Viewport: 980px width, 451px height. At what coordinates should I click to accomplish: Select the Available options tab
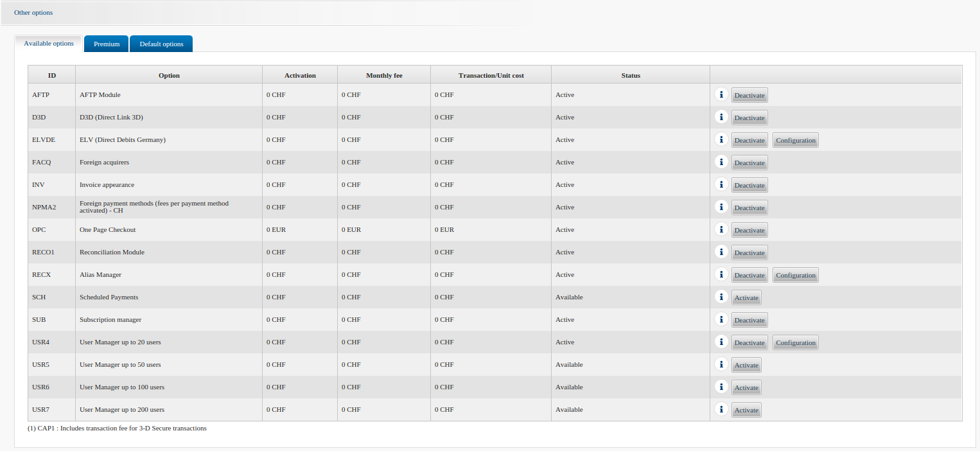click(x=49, y=44)
